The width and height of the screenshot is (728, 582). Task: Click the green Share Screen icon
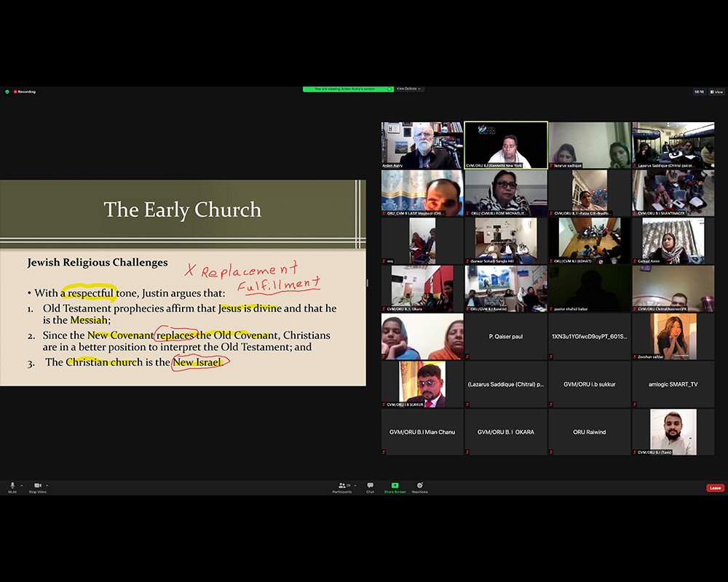pyautogui.click(x=395, y=485)
